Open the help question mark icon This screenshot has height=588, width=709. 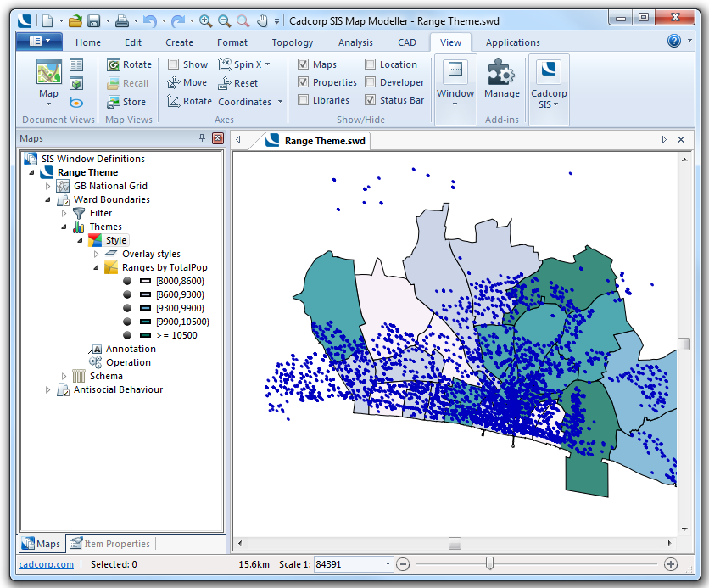674,41
